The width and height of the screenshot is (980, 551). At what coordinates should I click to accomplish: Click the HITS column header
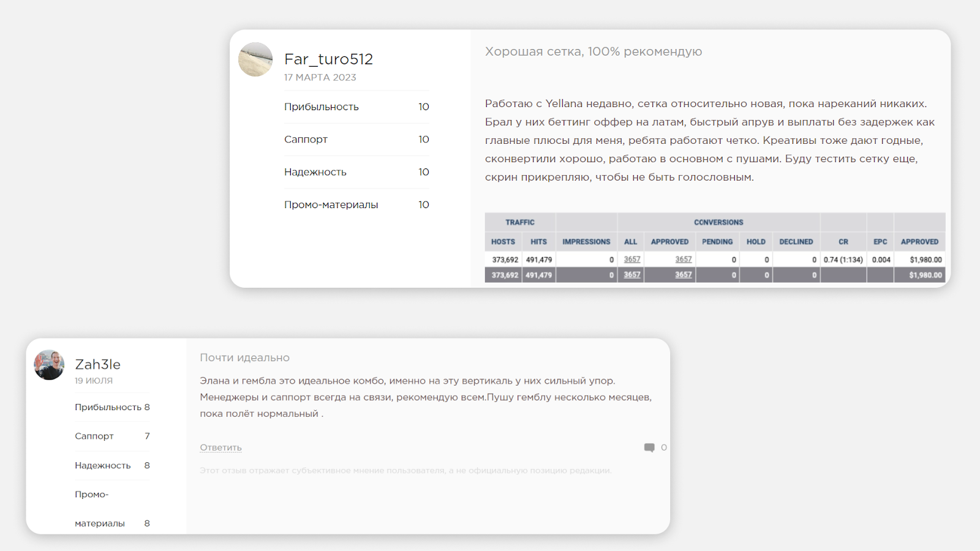click(x=538, y=242)
